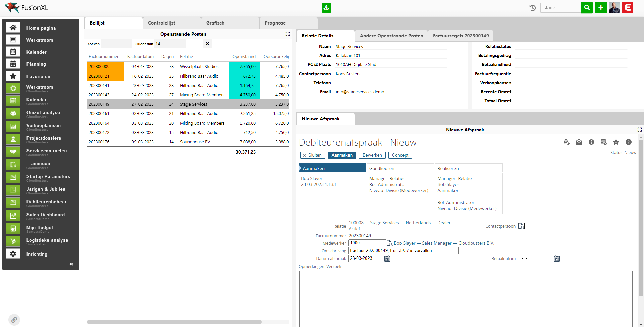Add appointment to favorites with star icon
644x329 pixels.
[x=616, y=142]
